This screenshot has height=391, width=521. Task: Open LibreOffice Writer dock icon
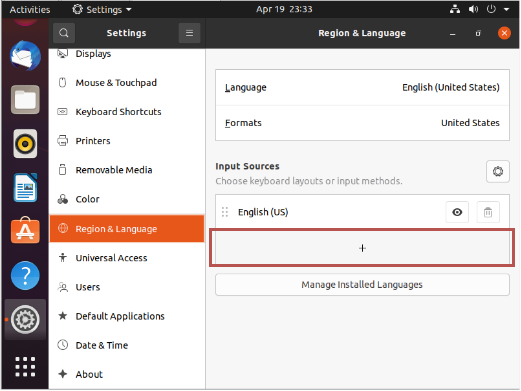pos(25,188)
